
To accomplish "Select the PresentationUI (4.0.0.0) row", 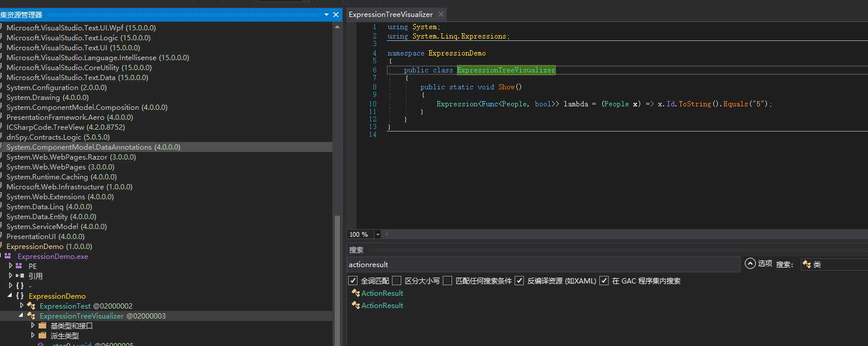I will [166, 236].
